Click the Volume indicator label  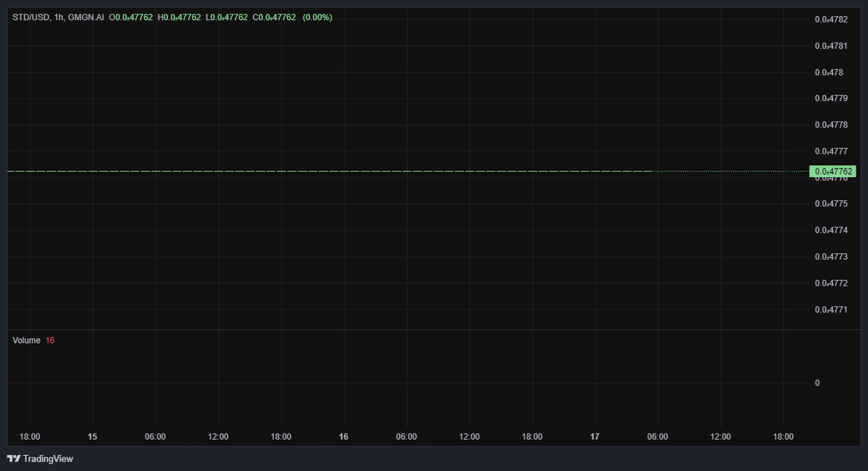pos(27,340)
